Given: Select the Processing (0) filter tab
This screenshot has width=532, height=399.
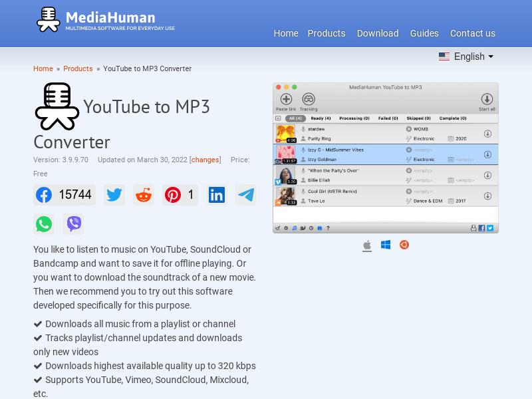Looking at the screenshot, I should pyautogui.click(x=354, y=118).
